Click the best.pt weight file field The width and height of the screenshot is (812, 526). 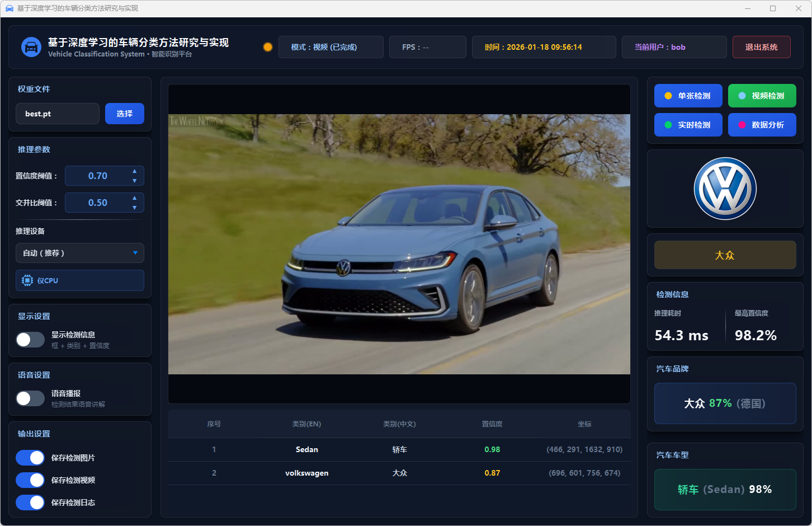[58, 114]
